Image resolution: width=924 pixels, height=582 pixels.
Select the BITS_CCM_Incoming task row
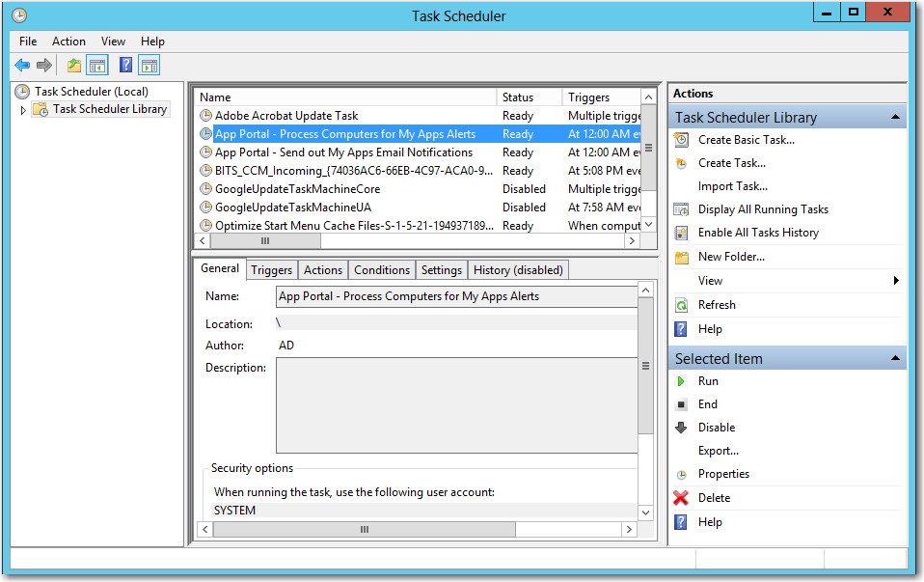click(x=419, y=171)
